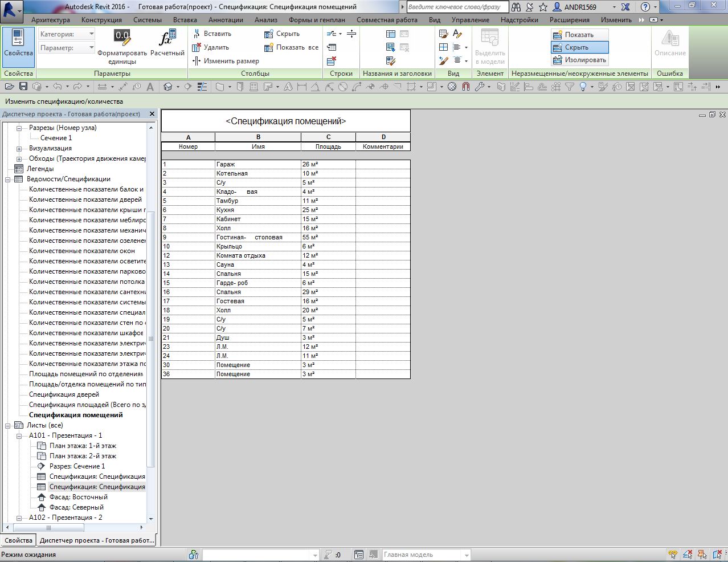Click Скрыть in the Столбцы panel

click(282, 34)
